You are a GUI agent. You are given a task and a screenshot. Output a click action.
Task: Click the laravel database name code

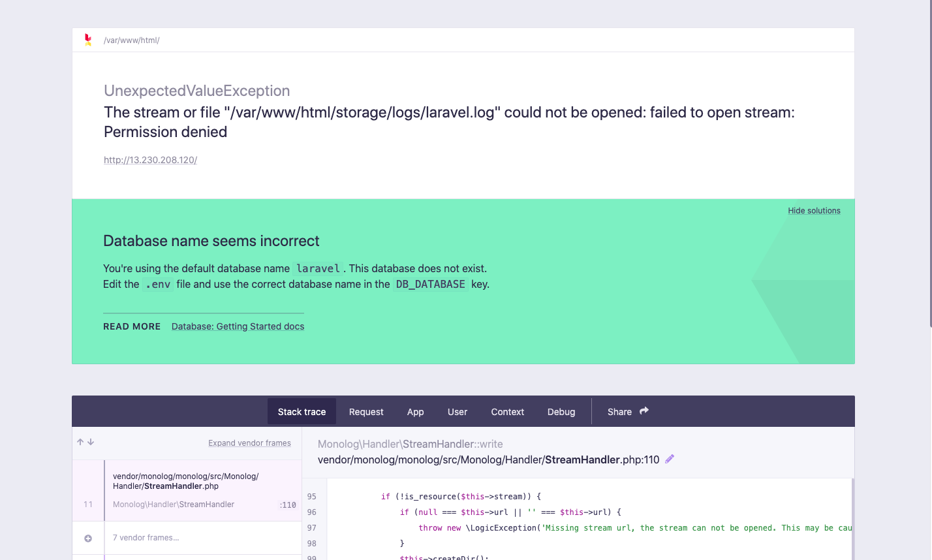tap(318, 268)
